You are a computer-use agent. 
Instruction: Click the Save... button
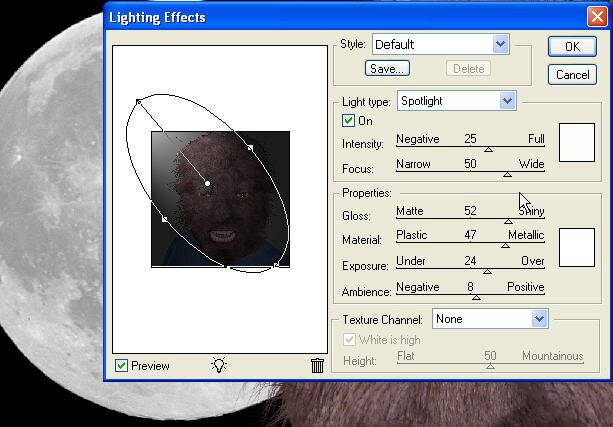(387, 68)
